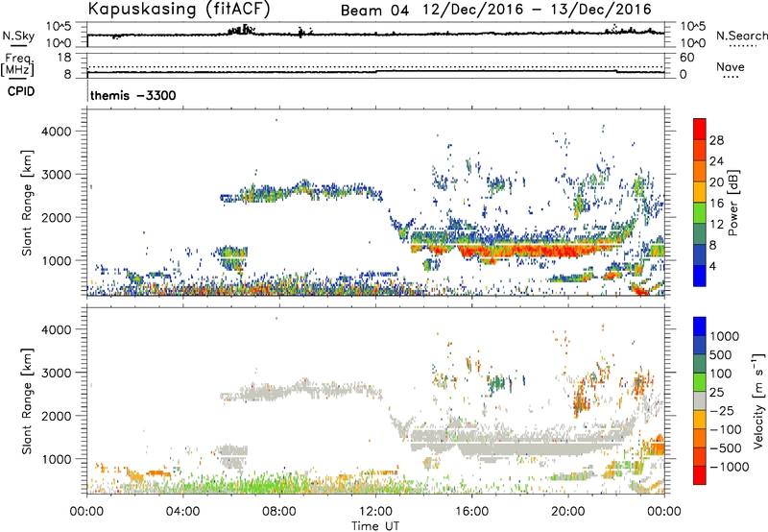Click the '18' frequency axis tick value

63,58
